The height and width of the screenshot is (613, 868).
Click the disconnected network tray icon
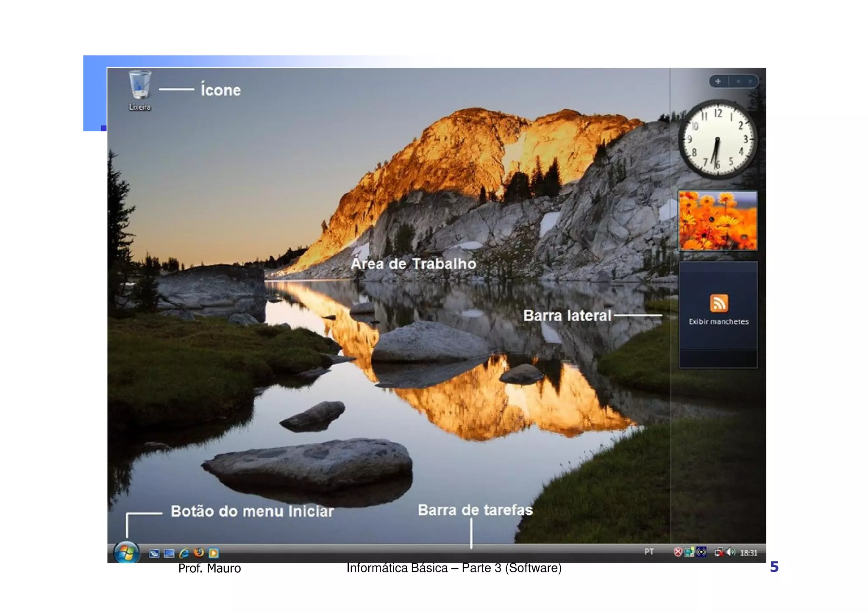tap(719, 552)
